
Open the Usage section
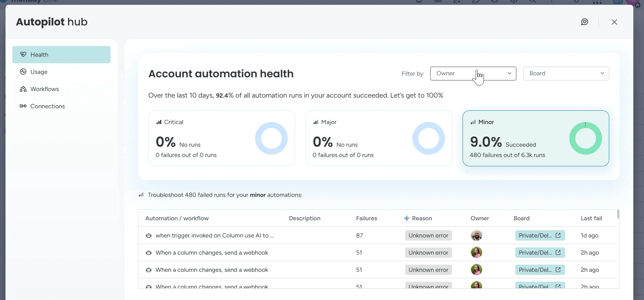click(x=61, y=72)
